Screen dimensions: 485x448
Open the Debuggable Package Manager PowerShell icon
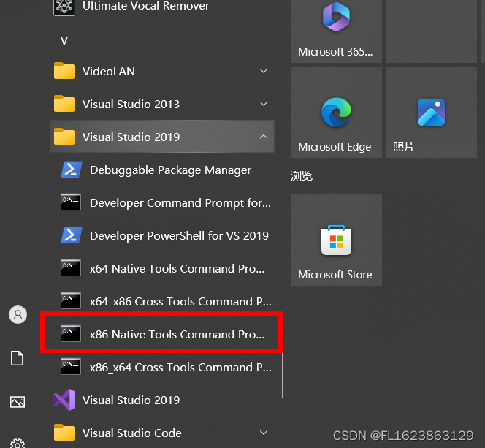pos(72,170)
